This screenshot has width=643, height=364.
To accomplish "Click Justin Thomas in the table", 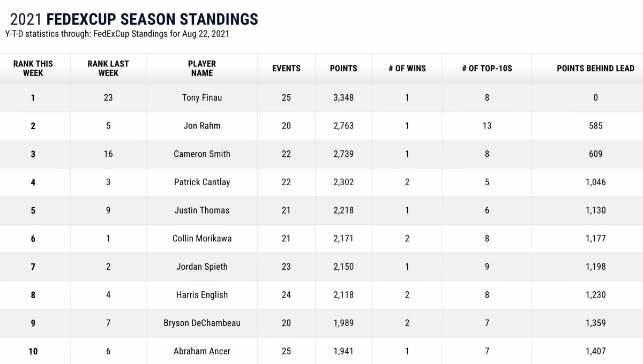I will click(202, 210).
